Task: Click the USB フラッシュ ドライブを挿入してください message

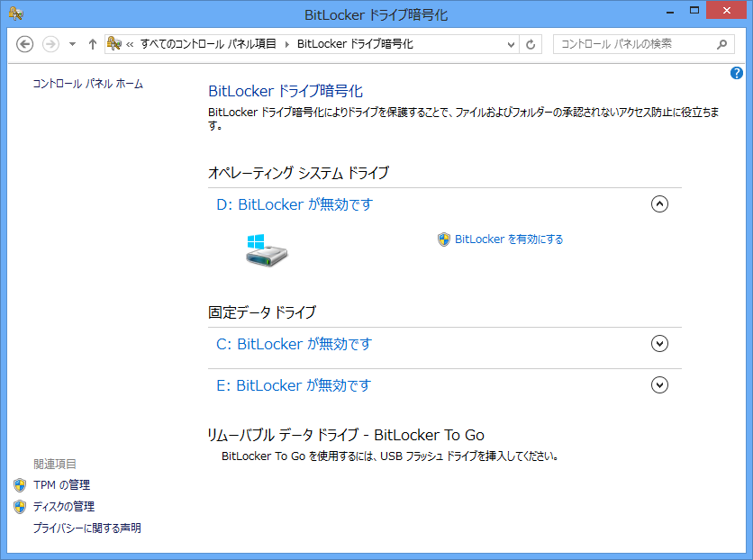Action: [390, 456]
